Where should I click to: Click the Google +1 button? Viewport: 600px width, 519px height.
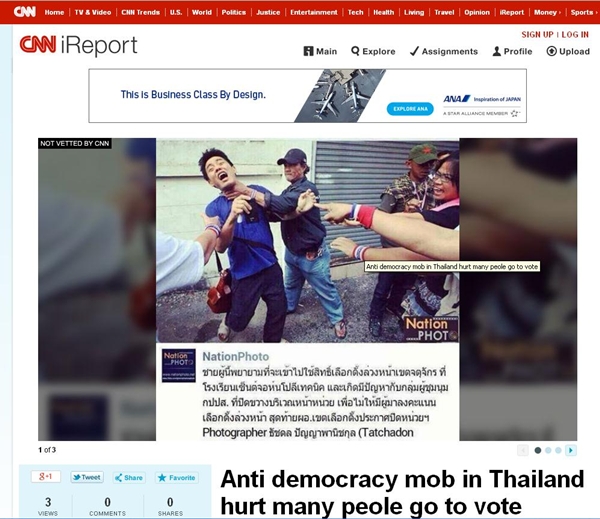46,477
